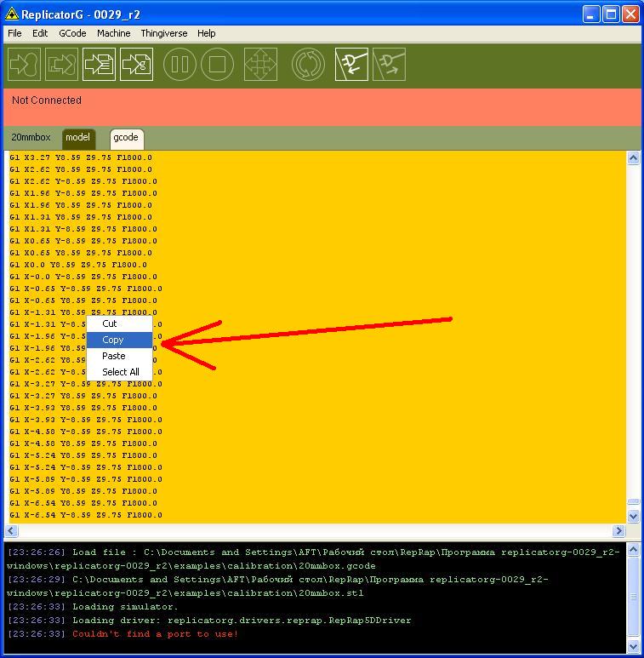This screenshot has height=658, width=644.
Task: Choose Select All from the context menu
Action: point(119,372)
